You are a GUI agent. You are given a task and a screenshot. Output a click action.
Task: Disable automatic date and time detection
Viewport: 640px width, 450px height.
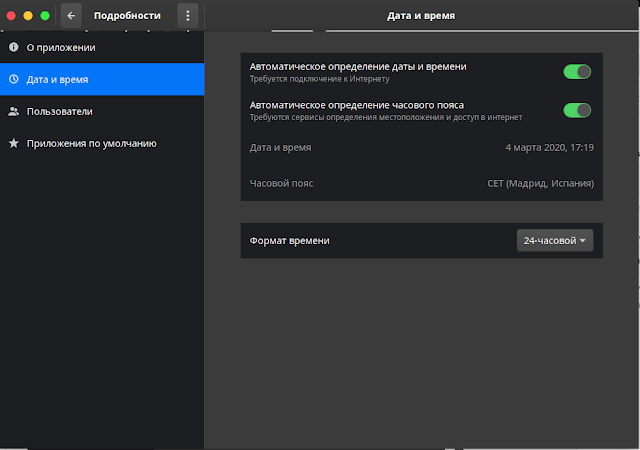[577, 72]
